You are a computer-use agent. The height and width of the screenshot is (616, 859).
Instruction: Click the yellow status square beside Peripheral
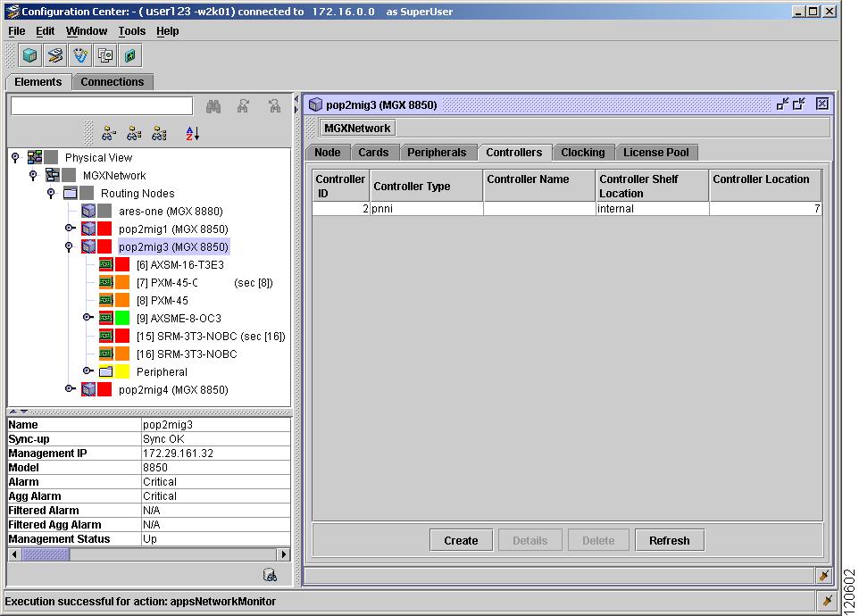pos(122,371)
